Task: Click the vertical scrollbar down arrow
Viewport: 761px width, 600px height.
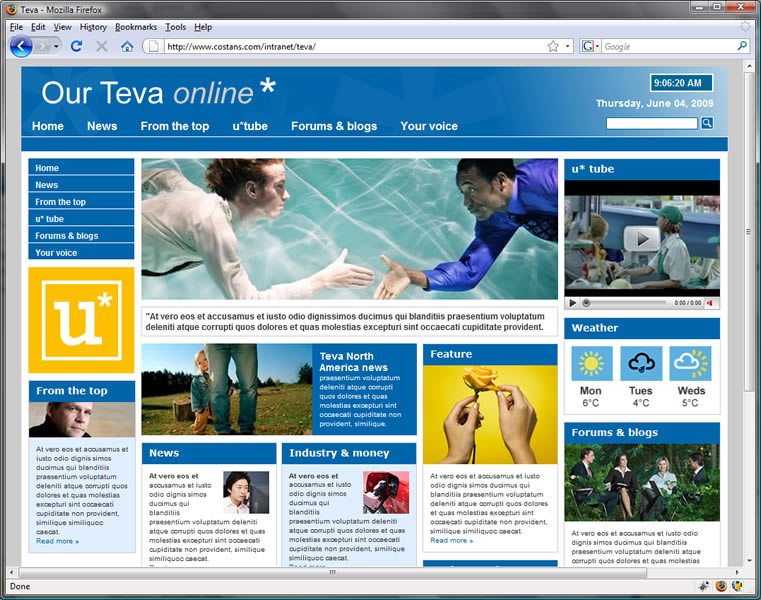Action: (749, 561)
